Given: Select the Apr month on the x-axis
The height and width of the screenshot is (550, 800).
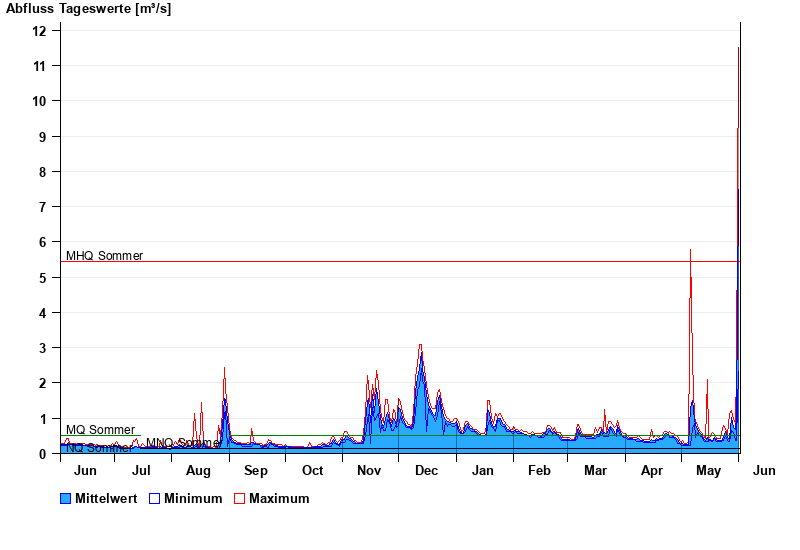Looking at the screenshot, I should coord(652,471).
